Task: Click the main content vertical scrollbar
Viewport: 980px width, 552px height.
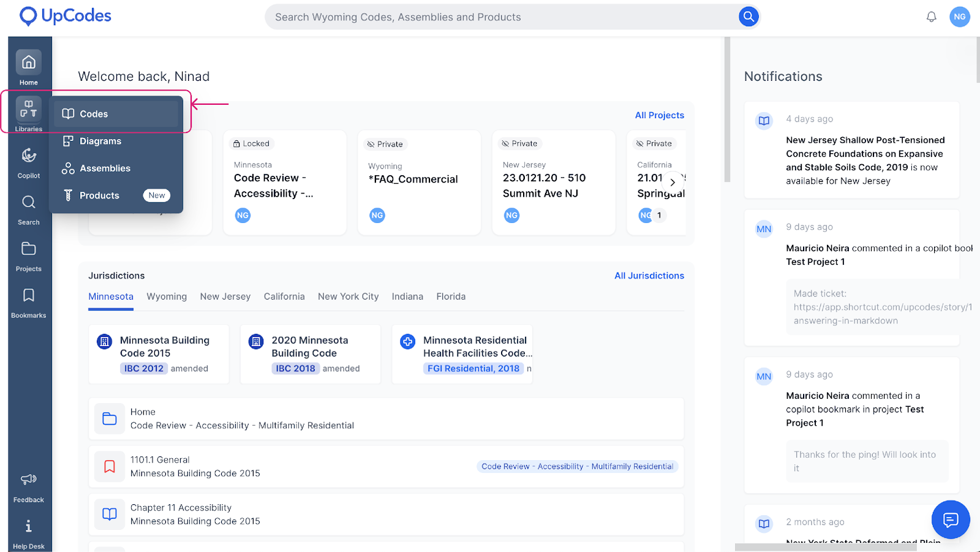Action: pyautogui.click(x=727, y=110)
